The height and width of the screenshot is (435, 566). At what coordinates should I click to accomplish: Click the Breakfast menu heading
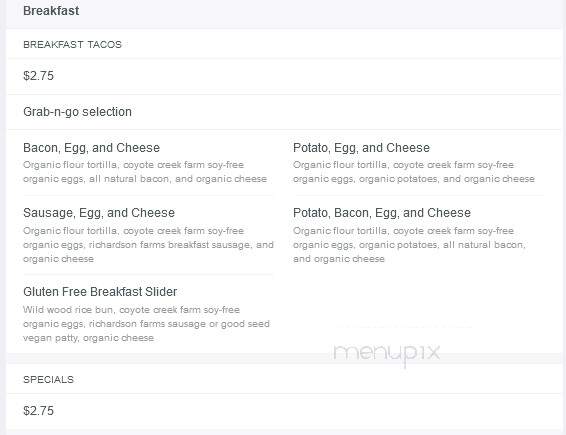pos(51,11)
